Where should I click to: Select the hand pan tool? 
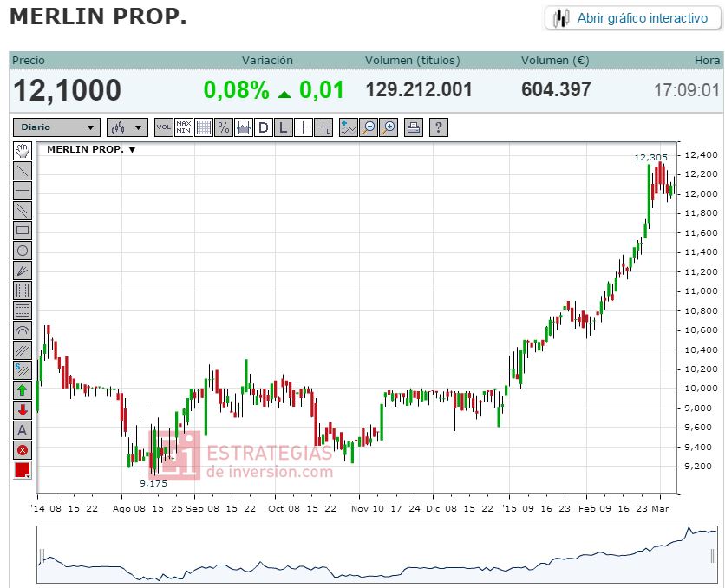tap(23, 151)
